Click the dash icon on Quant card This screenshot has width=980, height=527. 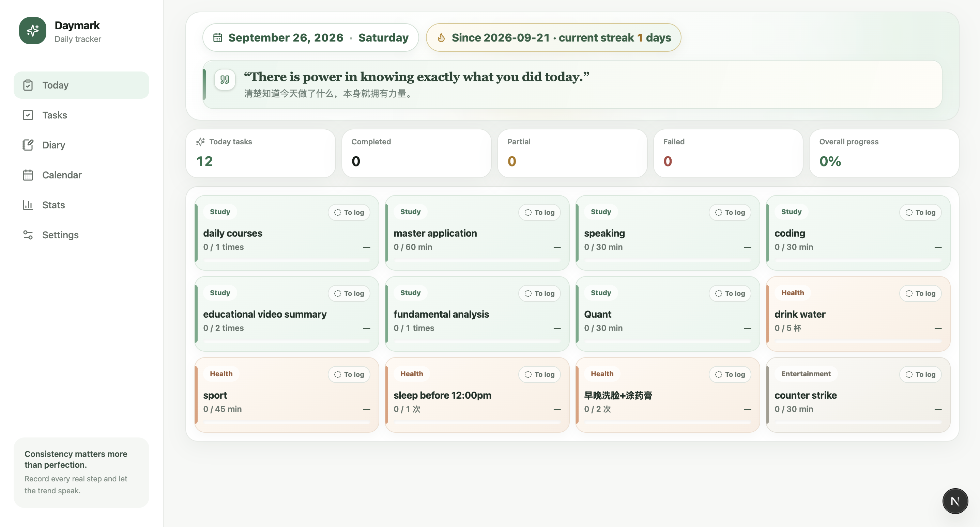pos(748,328)
